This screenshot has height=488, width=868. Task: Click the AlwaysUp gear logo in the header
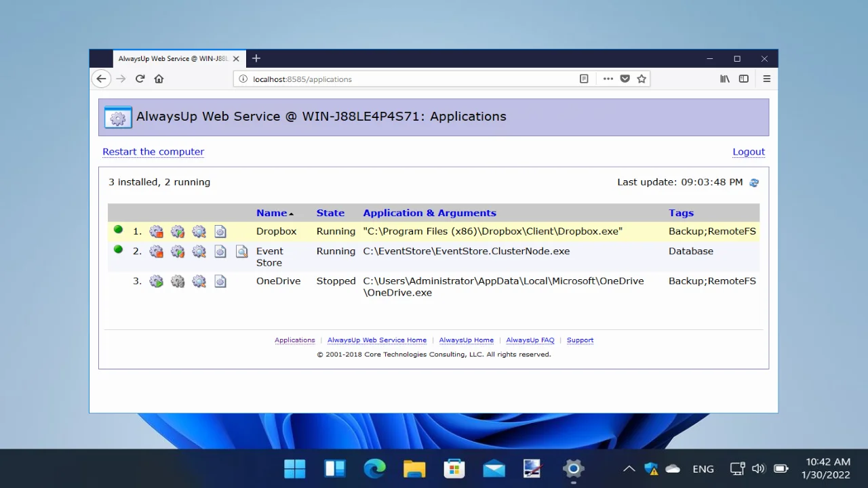click(118, 117)
